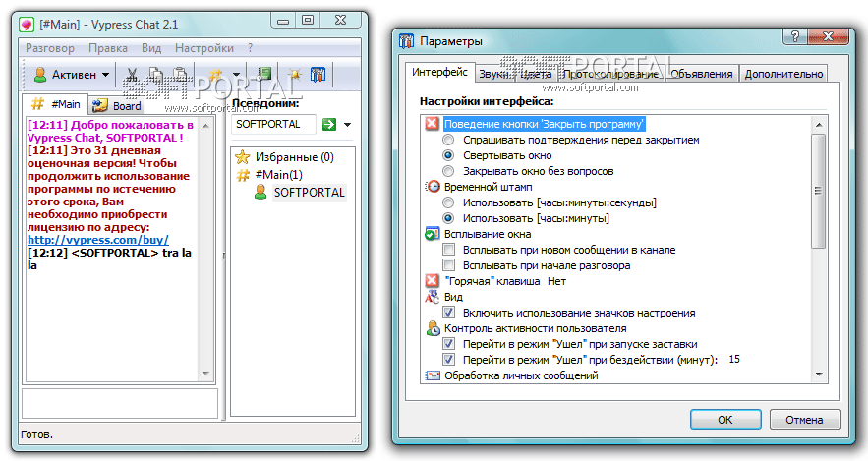Select Спрашивать подтверждения перед закрытием
Screen dimensions: 868x461
(448, 140)
